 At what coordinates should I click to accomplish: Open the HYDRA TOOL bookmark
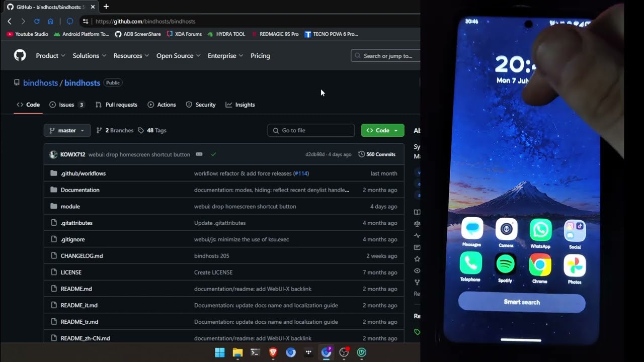click(226, 34)
